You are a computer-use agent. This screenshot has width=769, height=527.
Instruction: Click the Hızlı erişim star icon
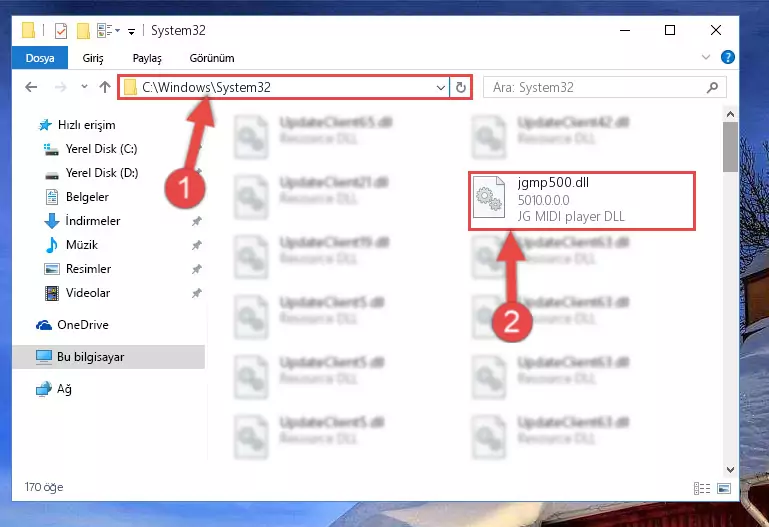click(x=45, y=125)
